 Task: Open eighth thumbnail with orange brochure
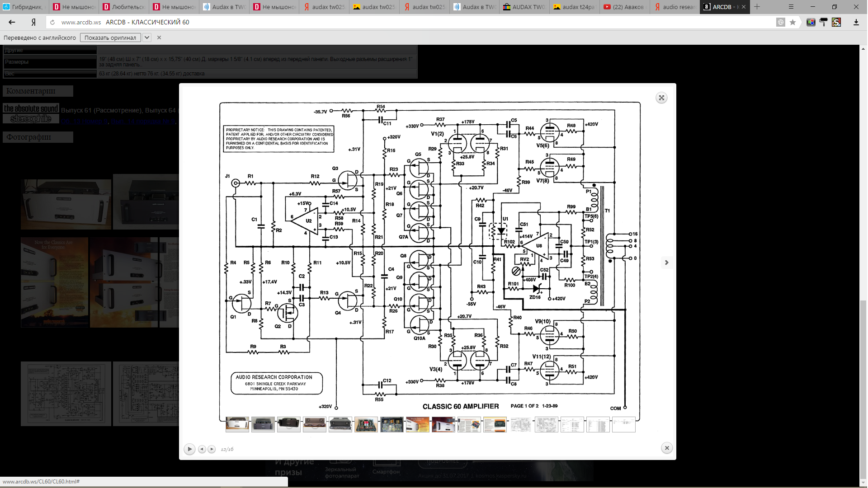418,425
